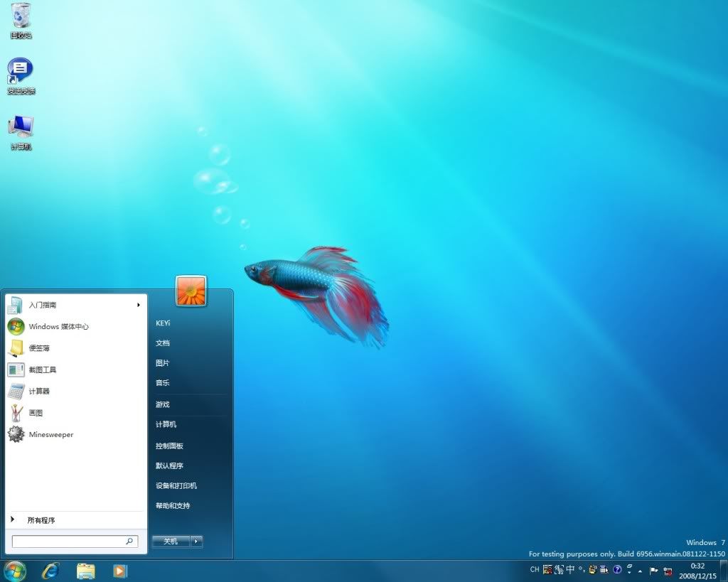Click the Show desktop button
728x582 pixels.
coord(723,571)
